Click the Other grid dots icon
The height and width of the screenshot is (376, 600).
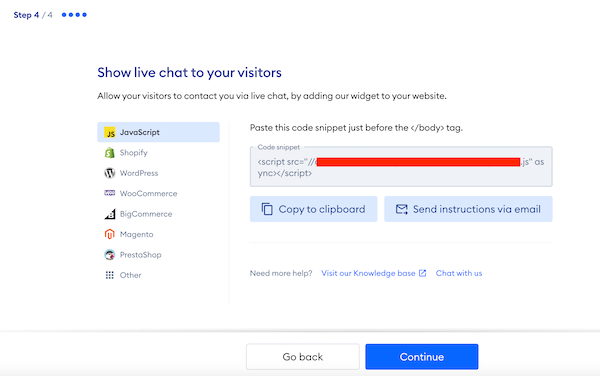point(109,275)
